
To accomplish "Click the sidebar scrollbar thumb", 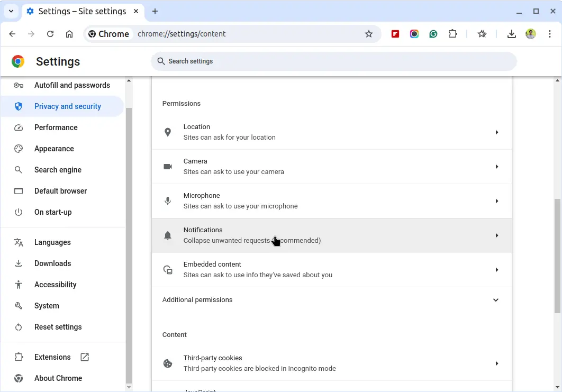I will (x=129, y=245).
